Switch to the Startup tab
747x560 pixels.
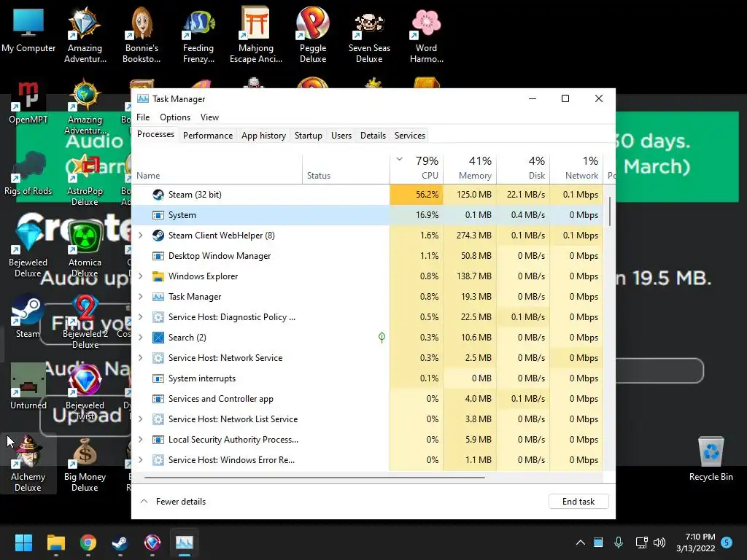coord(309,135)
